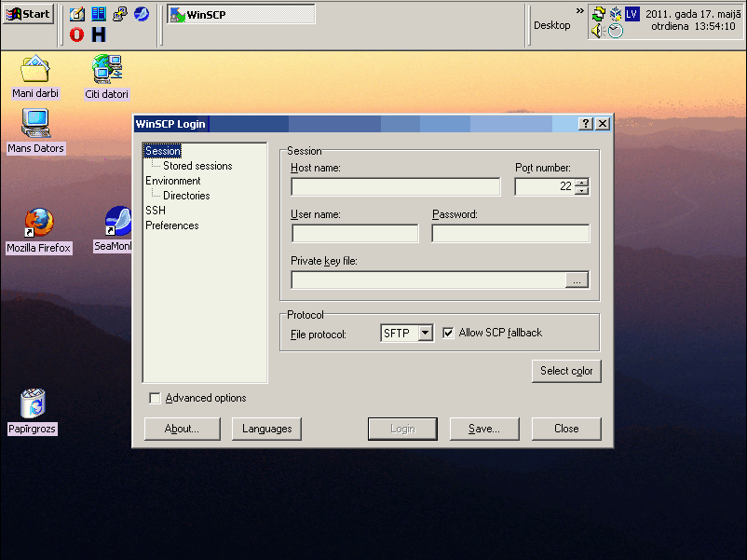Click the Private key file field
The height and width of the screenshot is (560, 747).
[x=428, y=280]
